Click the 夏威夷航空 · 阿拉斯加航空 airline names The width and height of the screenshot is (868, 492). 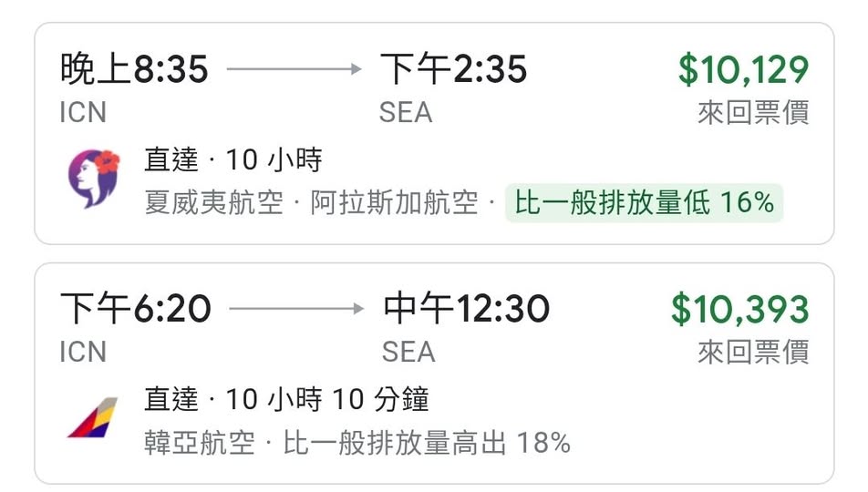(311, 203)
